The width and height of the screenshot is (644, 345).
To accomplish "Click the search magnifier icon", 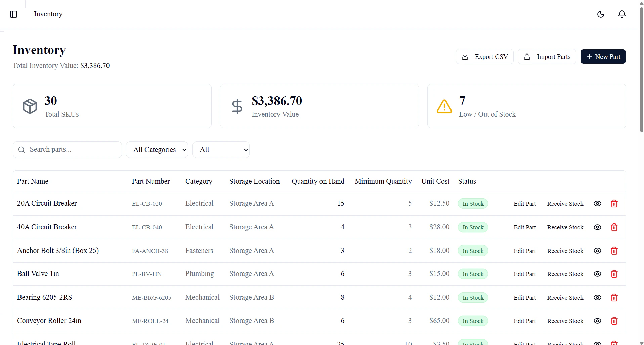I will click(x=21, y=149).
